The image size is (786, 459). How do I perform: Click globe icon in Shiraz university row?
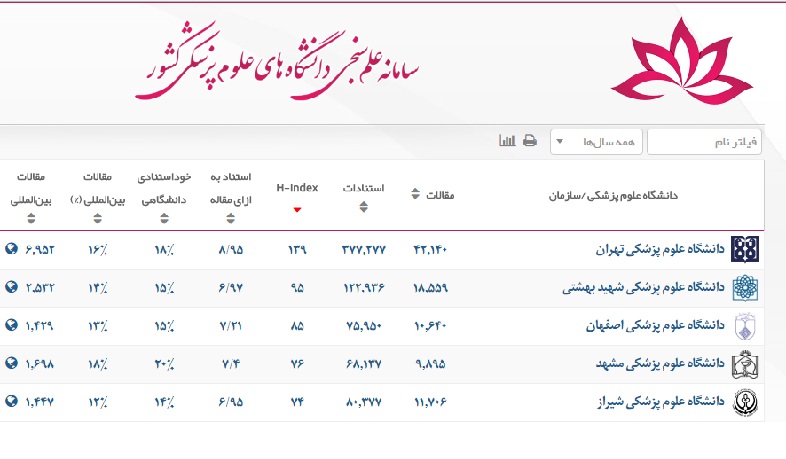(x=11, y=401)
